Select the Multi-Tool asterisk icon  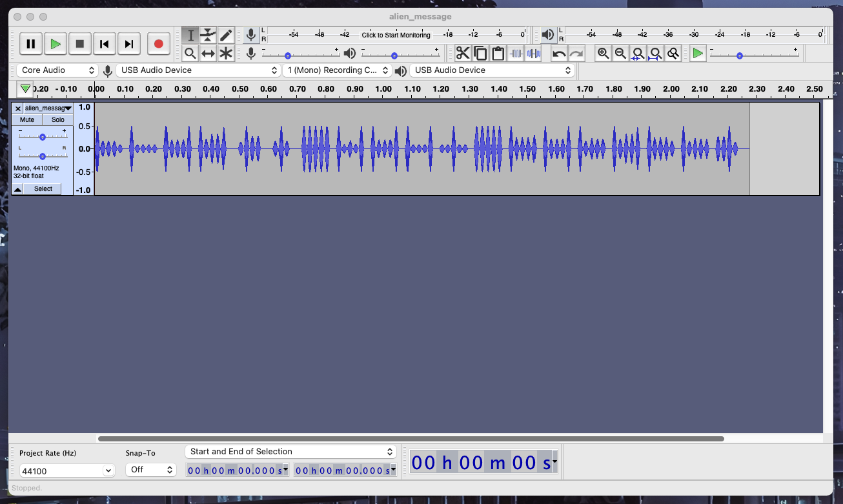(226, 53)
